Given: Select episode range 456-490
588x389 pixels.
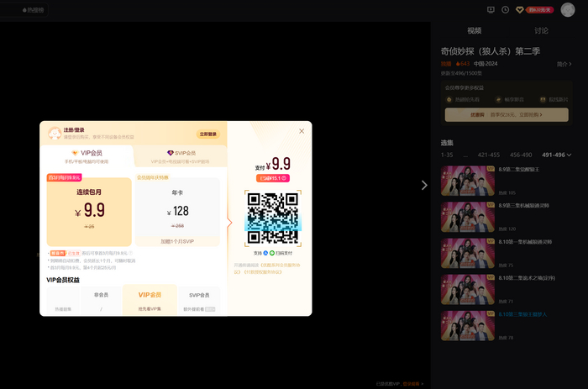Looking at the screenshot, I should tap(521, 155).
